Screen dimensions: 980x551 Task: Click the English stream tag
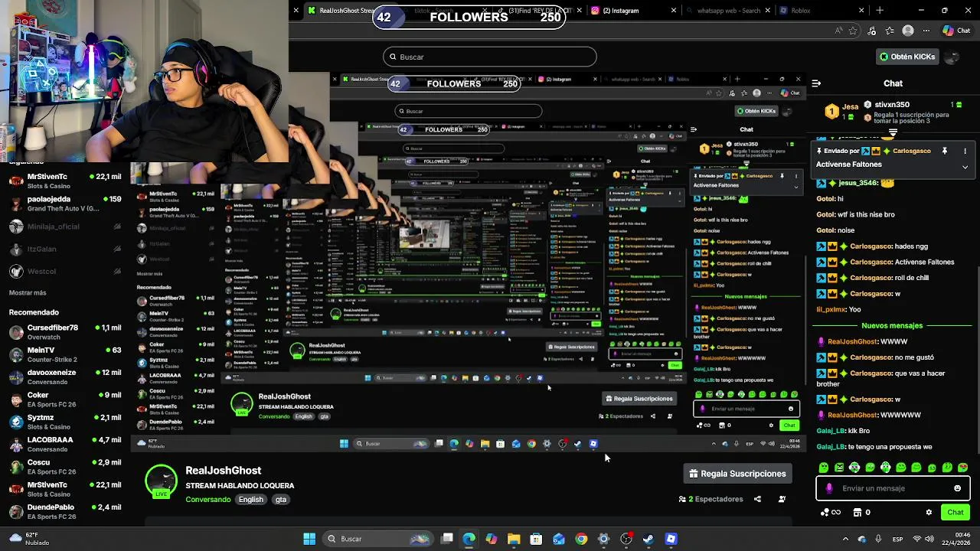click(x=250, y=500)
